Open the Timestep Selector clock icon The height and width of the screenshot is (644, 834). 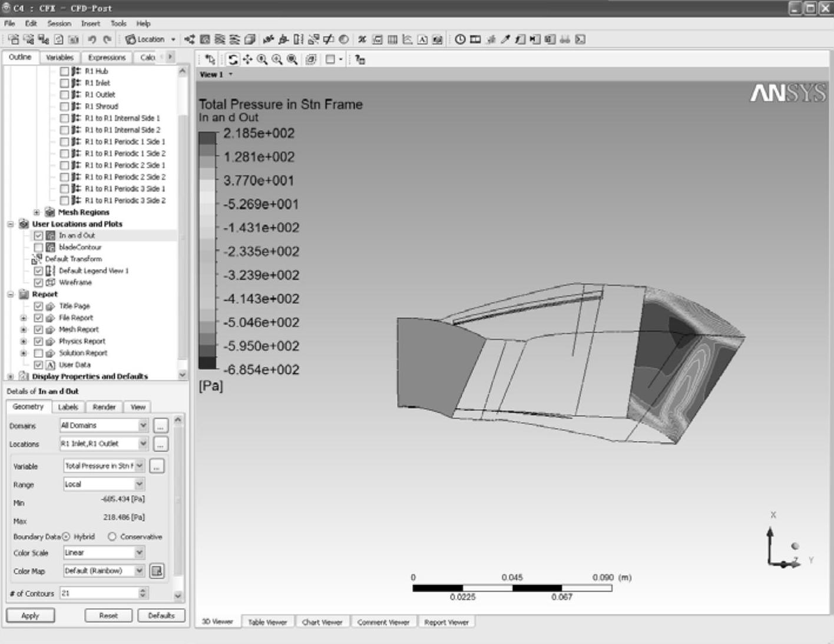(460, 39)
